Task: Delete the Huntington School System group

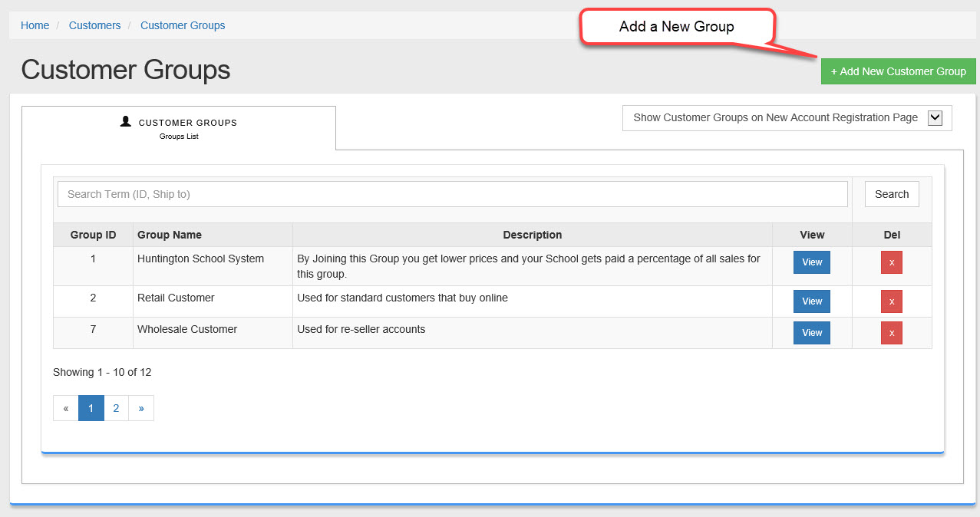Action: pos(891,262)
